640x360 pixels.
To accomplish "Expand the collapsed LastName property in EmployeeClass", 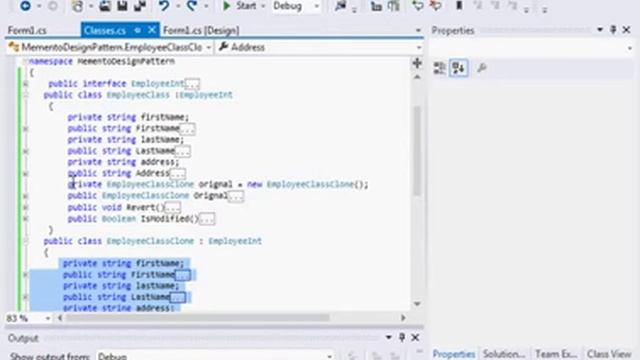I will [25, 151].
